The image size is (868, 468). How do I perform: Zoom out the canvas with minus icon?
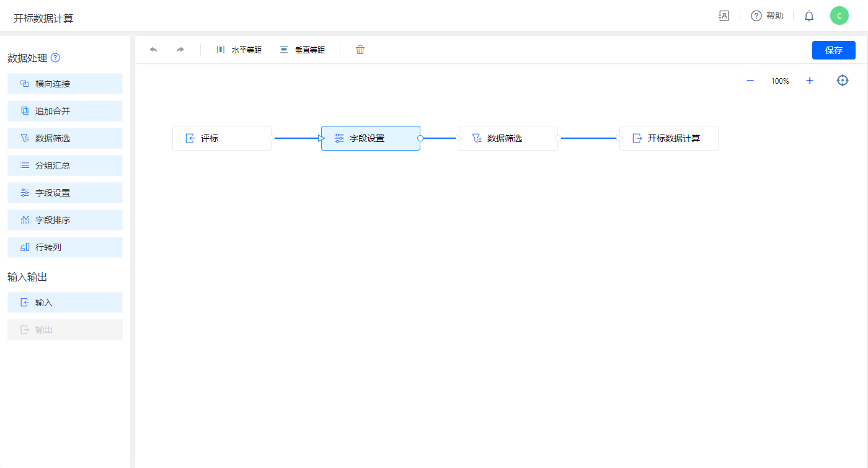click(x=750, y=81)
